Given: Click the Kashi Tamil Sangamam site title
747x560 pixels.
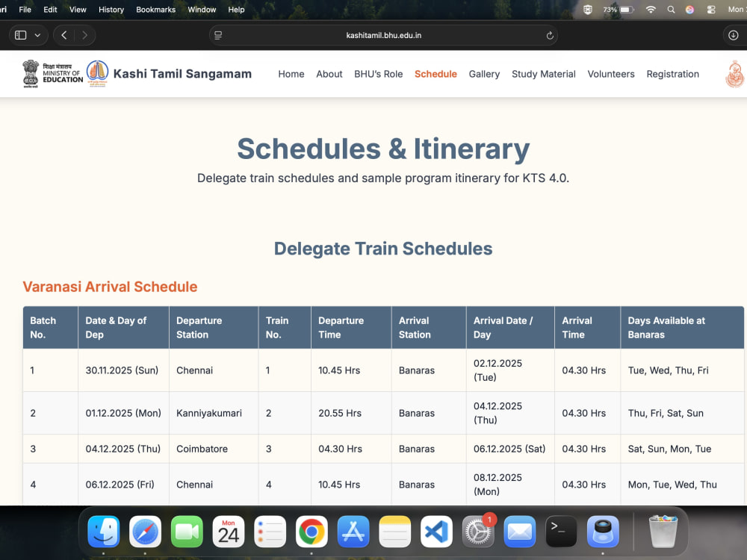Looking at the screenshot, I should 182,74.
